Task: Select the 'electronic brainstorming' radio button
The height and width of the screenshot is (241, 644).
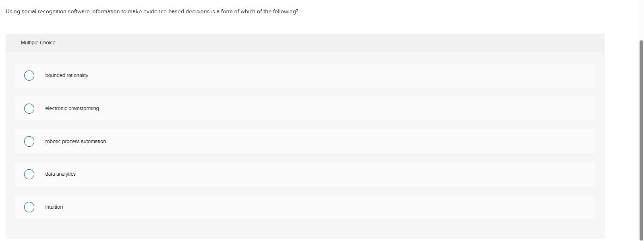Action: coord(29,108)
